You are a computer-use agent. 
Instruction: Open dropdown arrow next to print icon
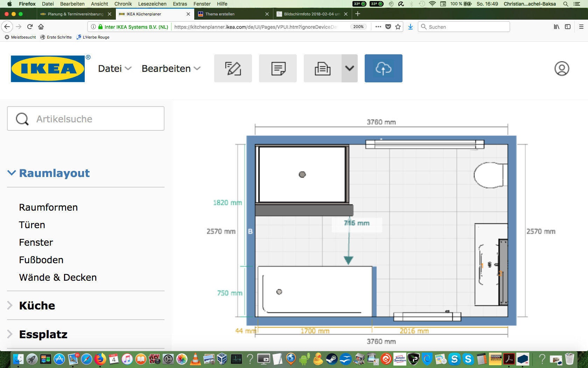(349, 68)
